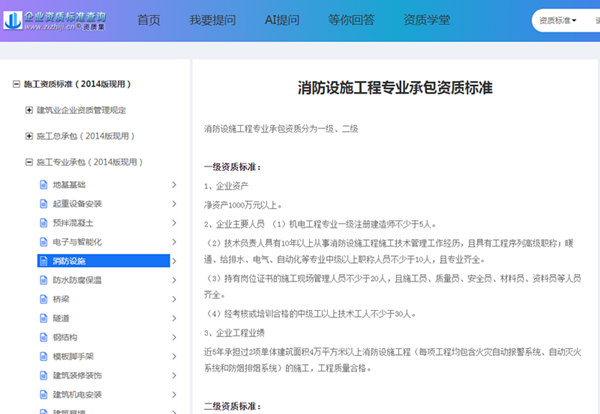Collapse the 施工资质标准（2014版现用） tree node
Image resolution: width=600 pixels, height=414 pixels.
14,85
